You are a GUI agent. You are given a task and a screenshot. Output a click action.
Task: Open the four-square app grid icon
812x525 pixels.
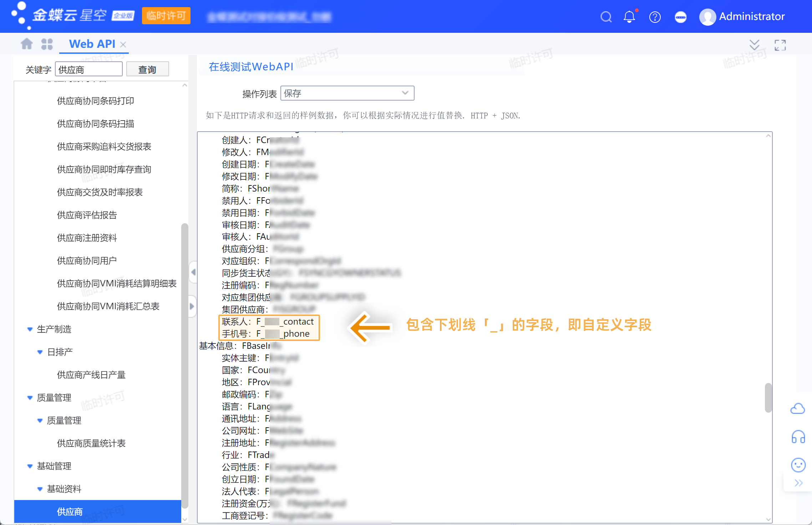click(47, 44)
